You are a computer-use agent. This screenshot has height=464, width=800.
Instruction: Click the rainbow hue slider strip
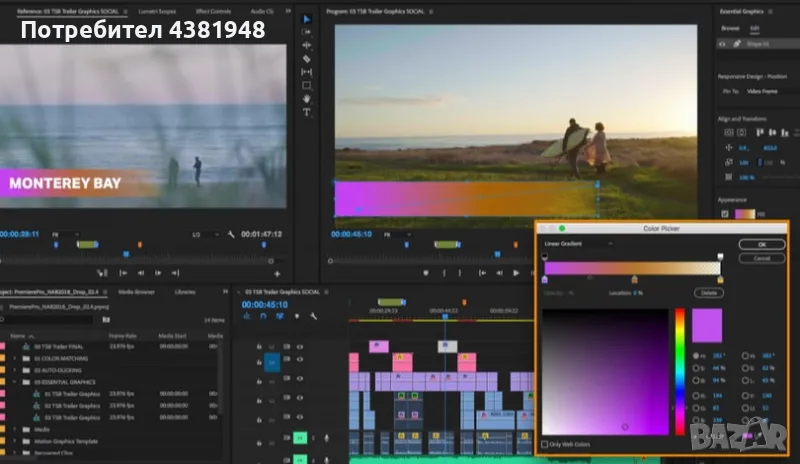tap(681, 370)
